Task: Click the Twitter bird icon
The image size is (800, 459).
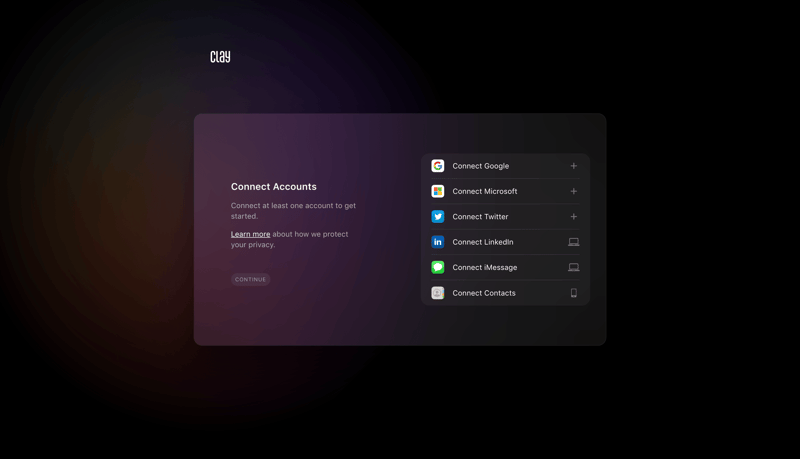Action: tap(438, 217)
